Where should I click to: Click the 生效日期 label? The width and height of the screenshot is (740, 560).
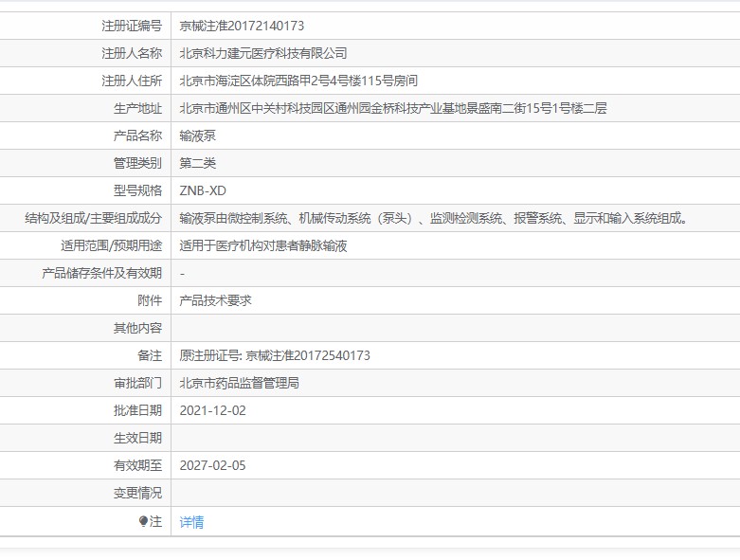[x=137, y=438]
